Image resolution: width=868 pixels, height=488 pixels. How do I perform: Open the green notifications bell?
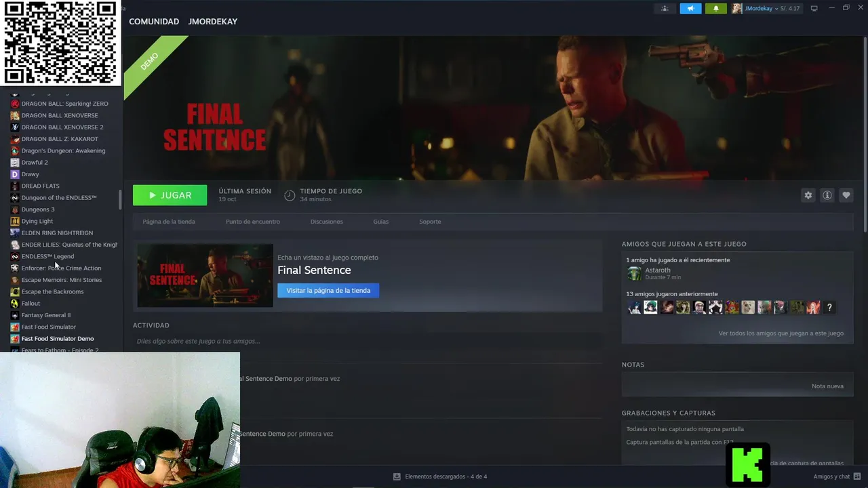click(715, 8)
